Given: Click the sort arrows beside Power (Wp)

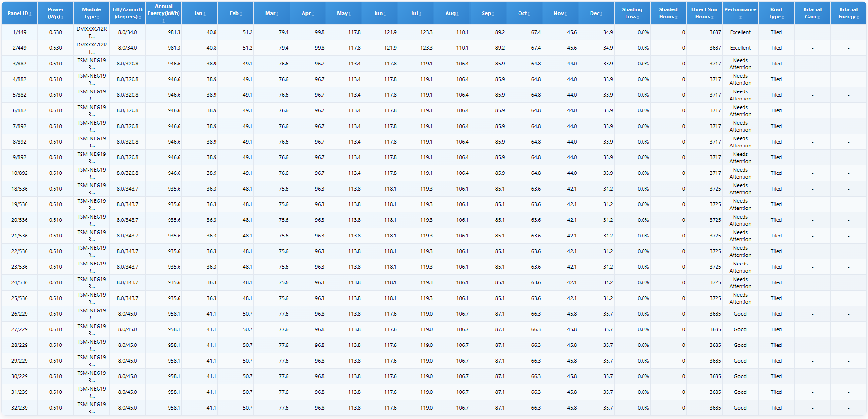Looking at the screenshot, I should [x=63, y=18].
